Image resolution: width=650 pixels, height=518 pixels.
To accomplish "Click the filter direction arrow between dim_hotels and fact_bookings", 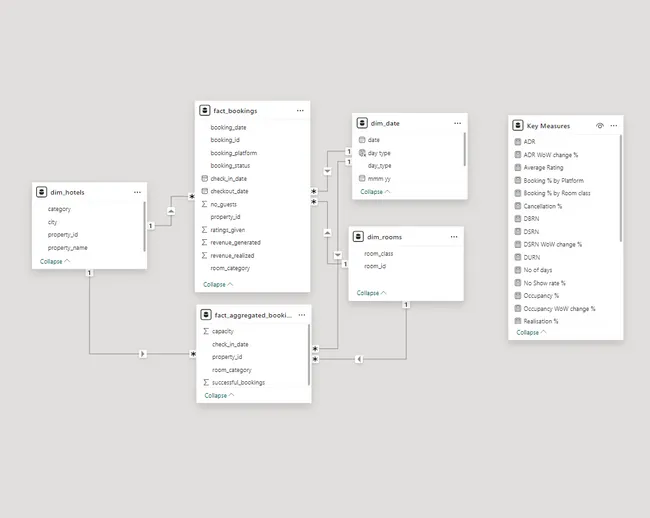I will pos(171,211).
